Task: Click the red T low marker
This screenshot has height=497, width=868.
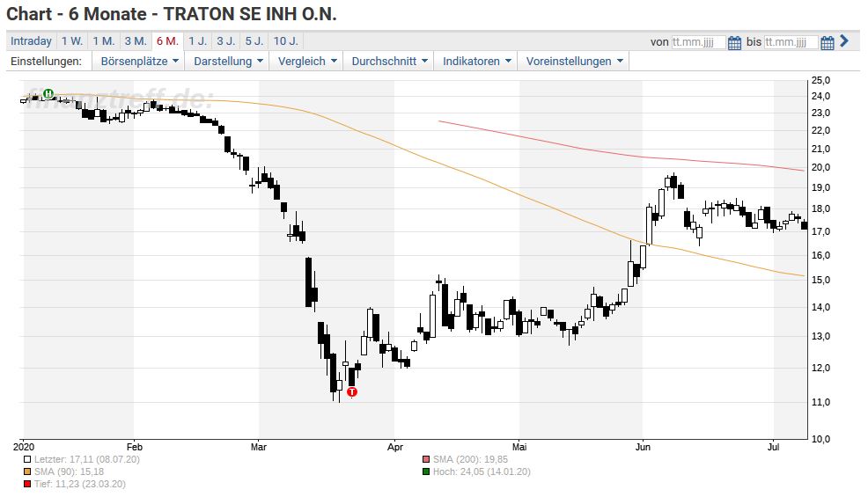Action: click(x=352, y=391)
